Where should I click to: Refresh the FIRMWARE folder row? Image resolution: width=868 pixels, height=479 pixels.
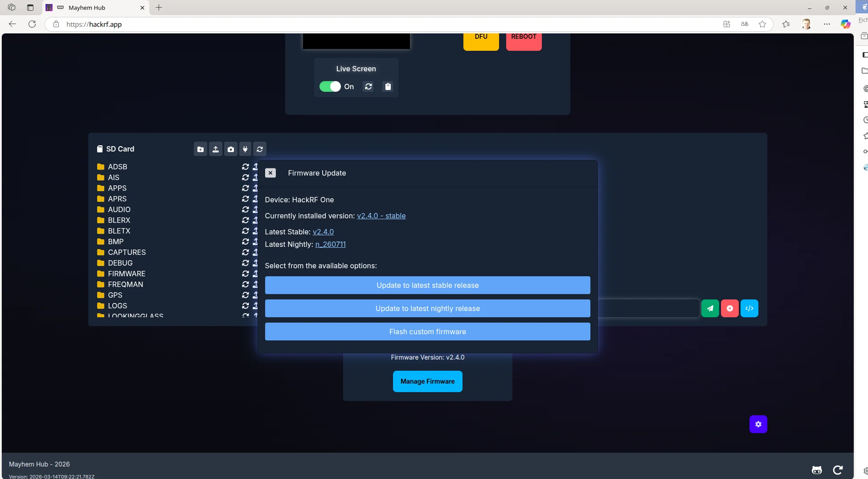(x=246, y=274)
